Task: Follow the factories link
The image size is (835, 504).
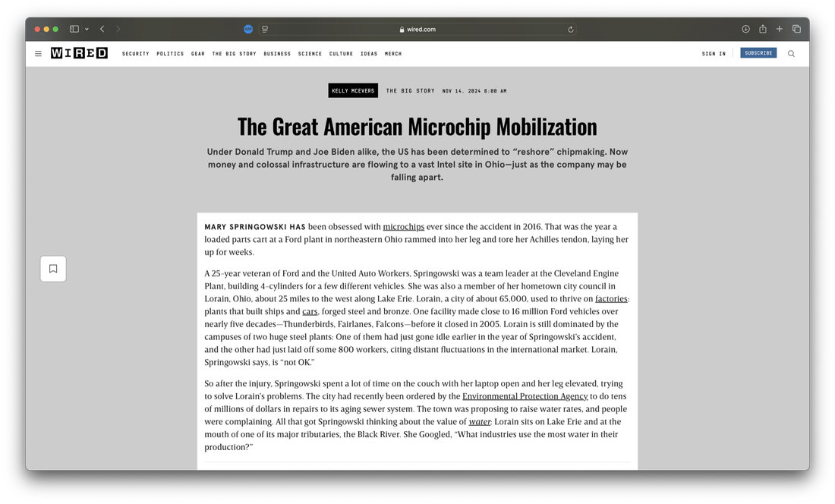Action: pyautogui.click(x=611, y=298)
